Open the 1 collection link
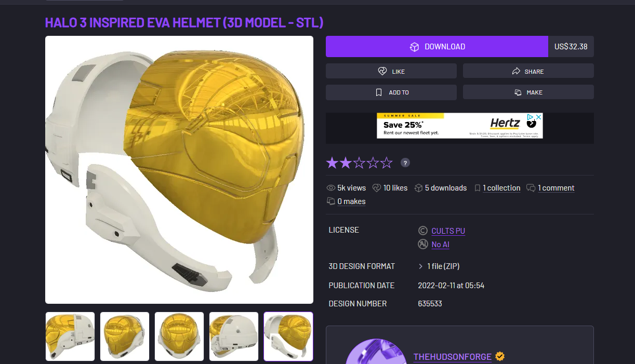The image size is (635, 364). pos(501,188)
